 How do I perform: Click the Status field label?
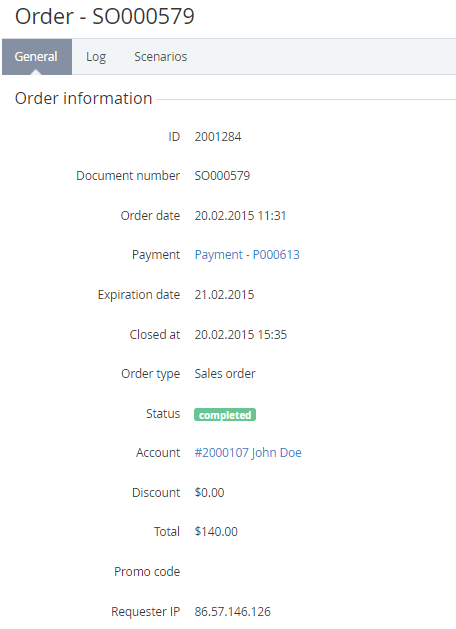[163, 413]
